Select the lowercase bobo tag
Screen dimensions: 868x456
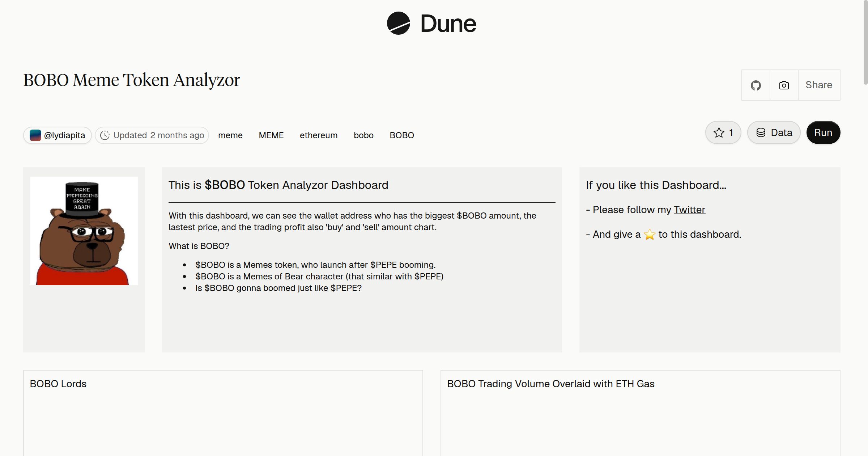click(x=363, y=135)
